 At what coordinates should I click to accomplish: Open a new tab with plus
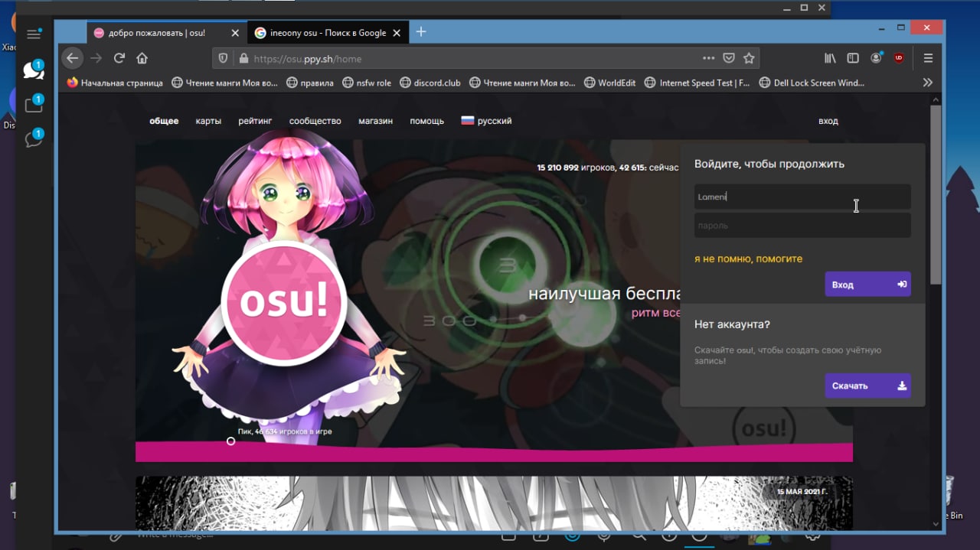421,32
